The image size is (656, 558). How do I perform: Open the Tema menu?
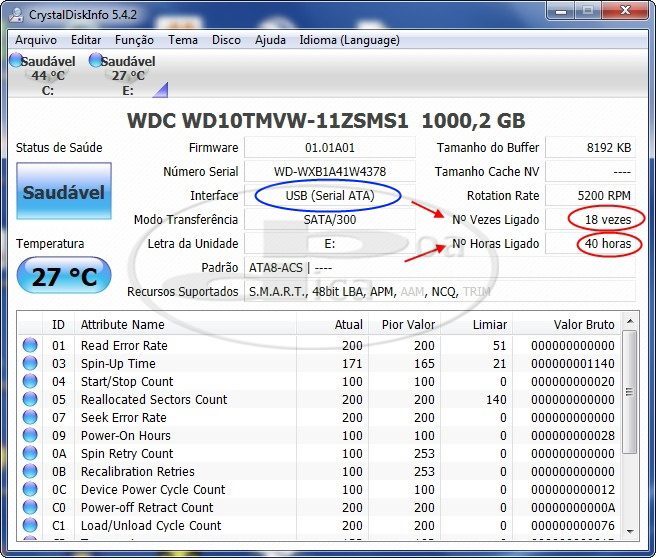click(x=183, y=40)
